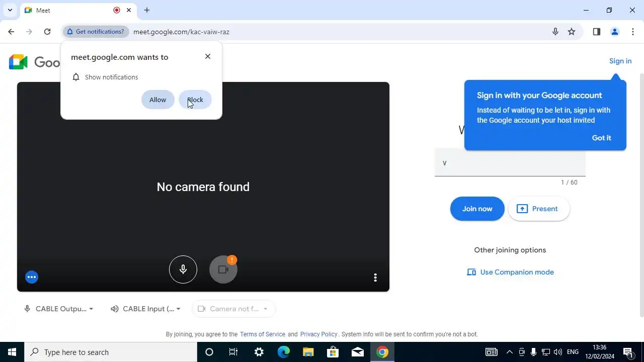Click the tray microphone icon
This screenshot has width=644, height=362.
click(533, 352)
